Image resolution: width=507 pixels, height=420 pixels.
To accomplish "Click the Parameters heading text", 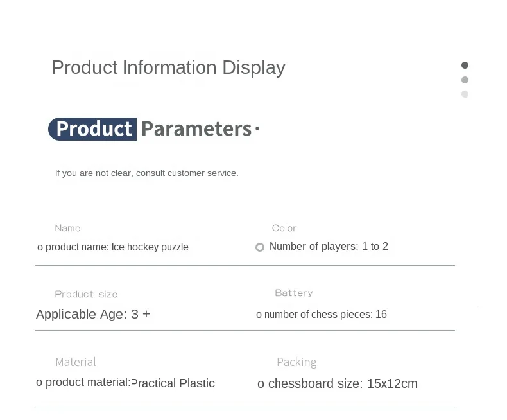I will [196, 129].
